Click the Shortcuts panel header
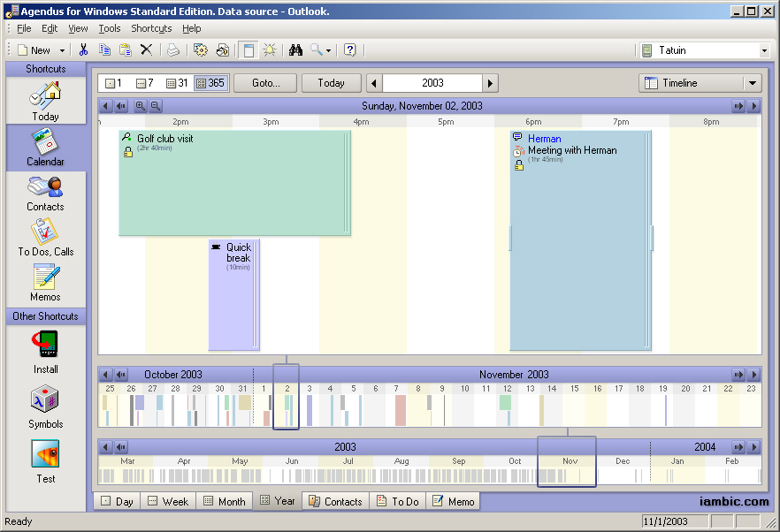Image resolution: width=780 pixels, height=532 pixels. [x=46, y=69]
